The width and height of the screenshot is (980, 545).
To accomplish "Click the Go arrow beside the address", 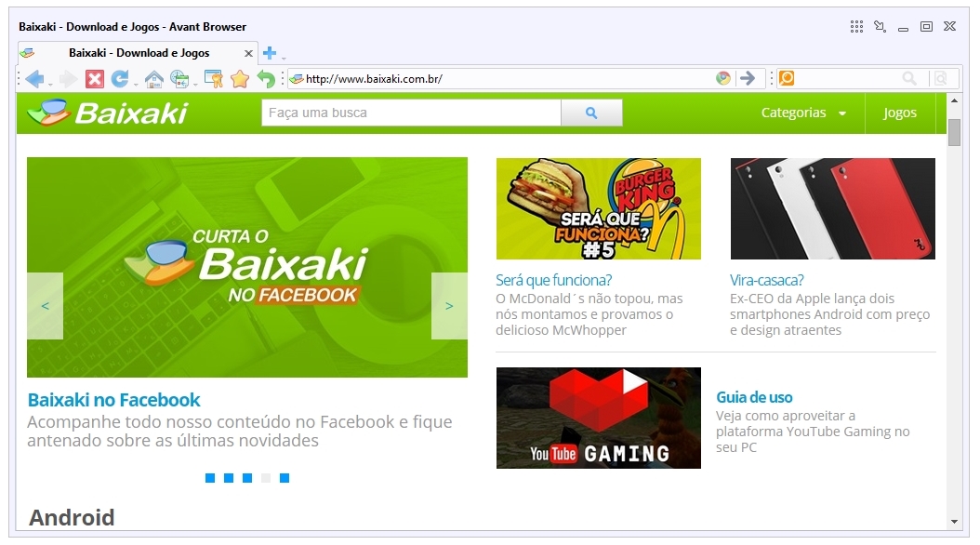I will point(747,78).
